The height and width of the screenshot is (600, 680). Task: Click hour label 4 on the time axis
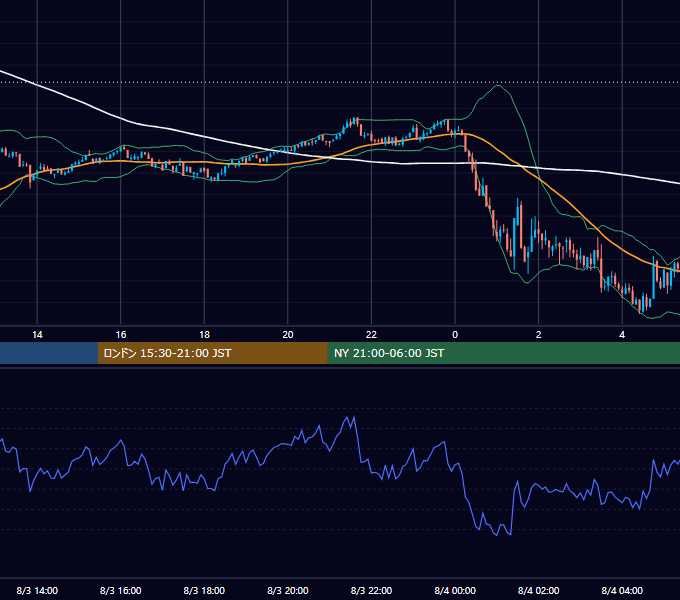[x=622, y=335]
